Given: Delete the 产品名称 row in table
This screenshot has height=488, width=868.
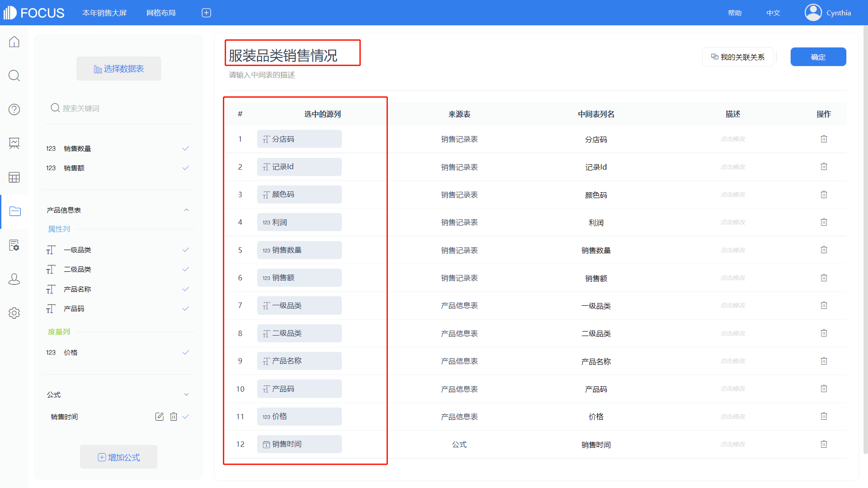Looking at the screenshot, I should coord(824,361).
